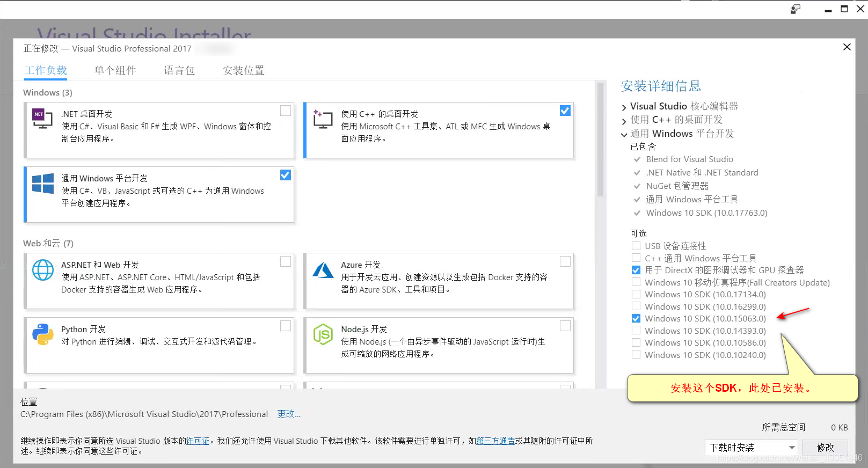Click the 更改... location link
Viewport: 868px width, 468px height.
289,414
